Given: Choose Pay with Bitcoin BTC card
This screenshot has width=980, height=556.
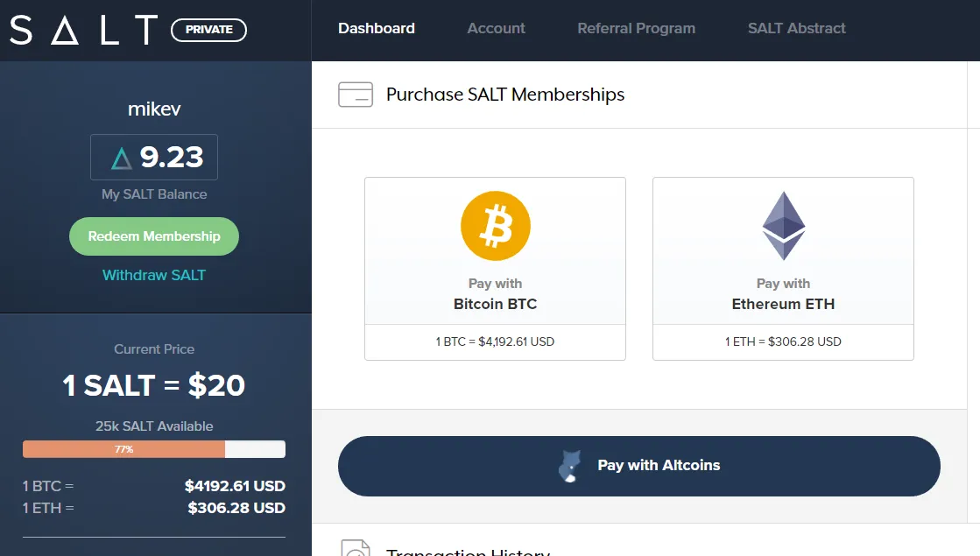Looking at the screenshot, I should click(x=495, y=269).
